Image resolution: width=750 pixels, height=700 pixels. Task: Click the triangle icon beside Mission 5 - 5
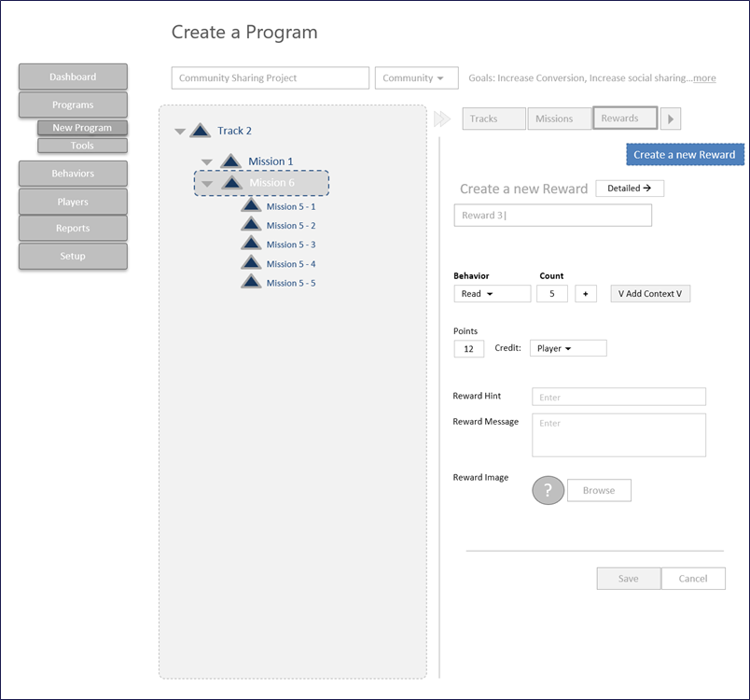pyautogui.click(x=251, y=283)
